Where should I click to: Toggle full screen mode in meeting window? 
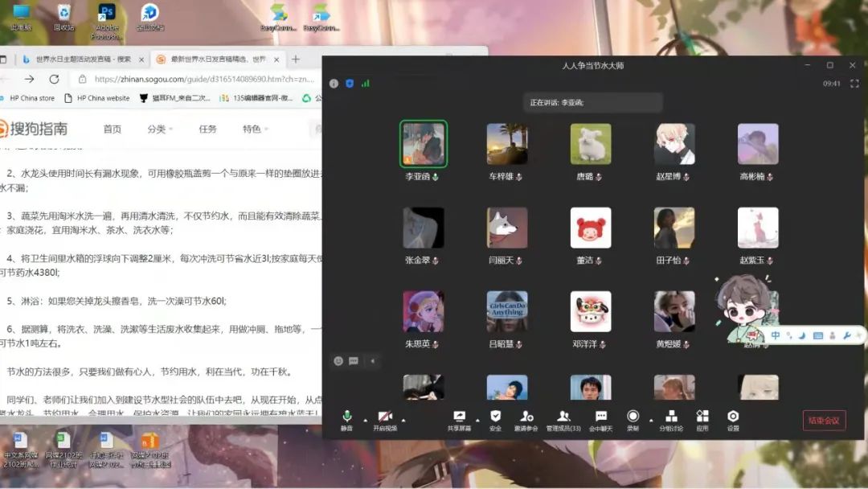click(x=854, y=84)
